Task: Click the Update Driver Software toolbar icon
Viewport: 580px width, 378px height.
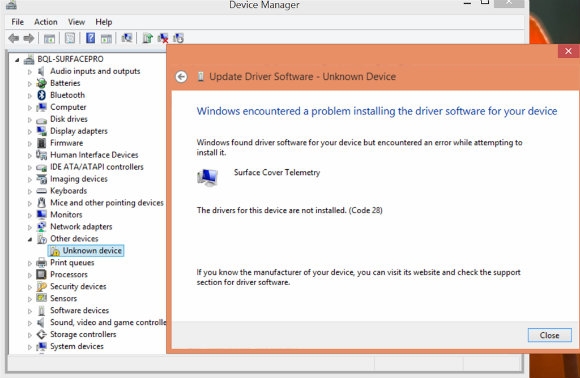Action: click(x=148, y=38)
